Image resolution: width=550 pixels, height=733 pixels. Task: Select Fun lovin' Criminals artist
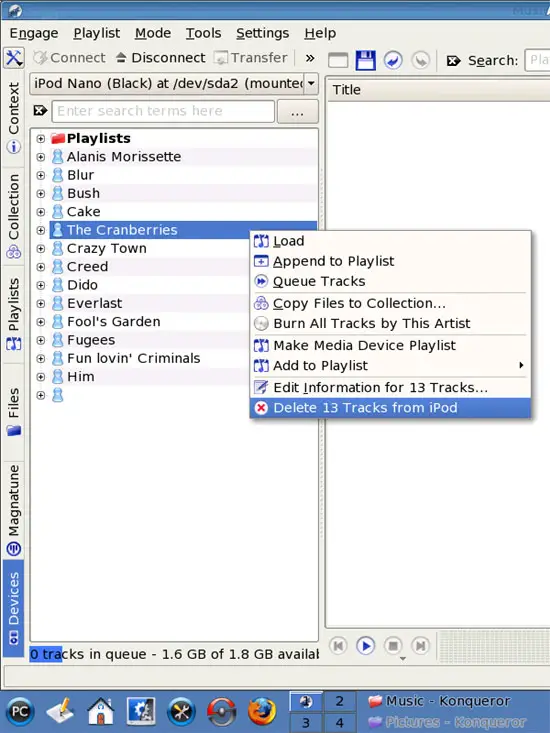(134, 359)
